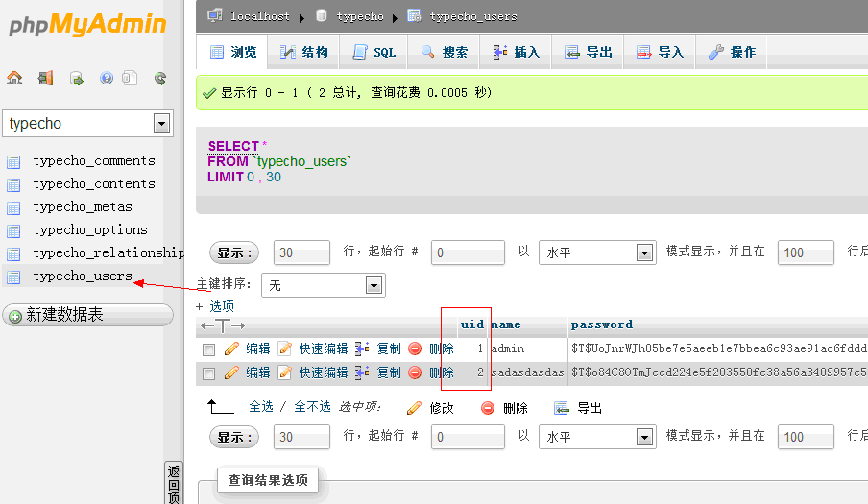Open the 导入 import tab
Image resolution: width=868 pixels, height=504 pixels.
tap(660, 52)
